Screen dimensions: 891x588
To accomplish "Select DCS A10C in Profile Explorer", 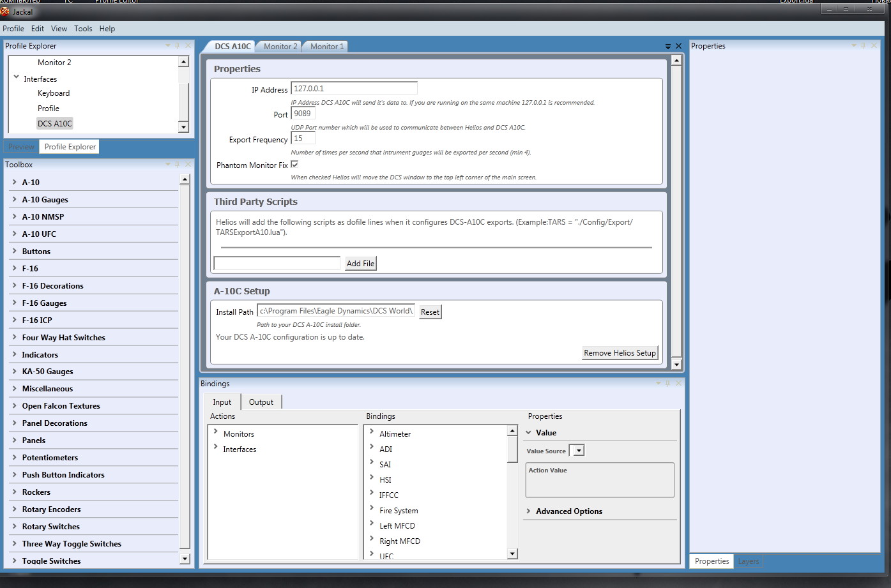I will click(55, 123).
